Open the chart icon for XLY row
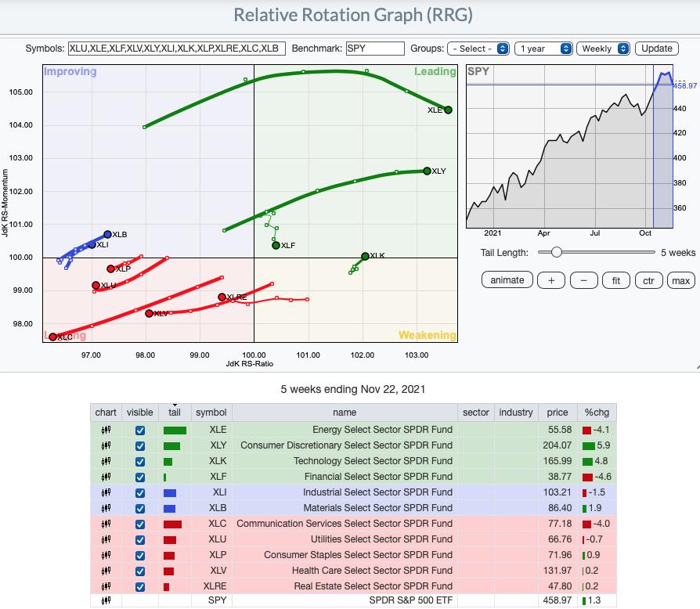The height and width of the screenshot is (609, 700). [x=106, y=445]
